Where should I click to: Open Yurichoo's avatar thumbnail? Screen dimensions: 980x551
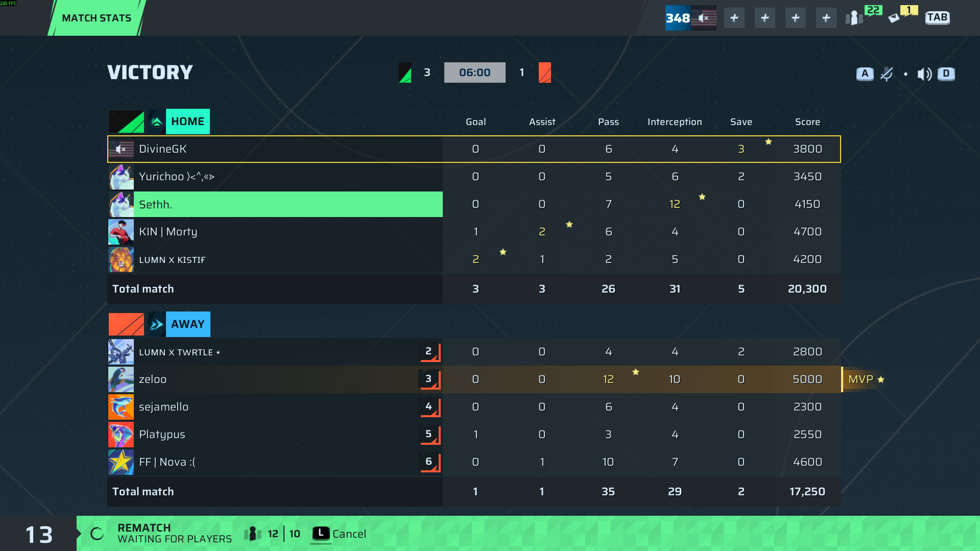coord(121,177)
